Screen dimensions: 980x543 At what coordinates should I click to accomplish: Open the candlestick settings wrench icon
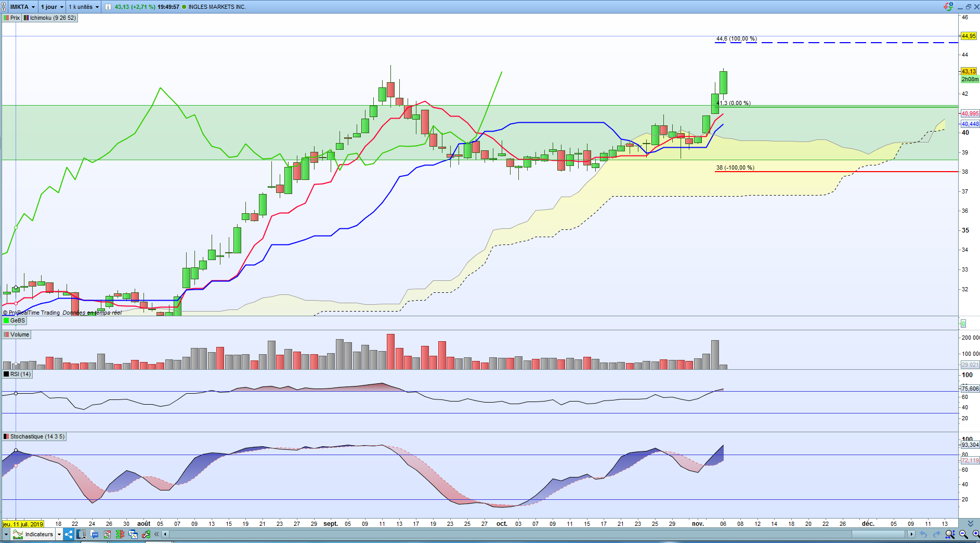pyautogui.click(x=146, y=534)
